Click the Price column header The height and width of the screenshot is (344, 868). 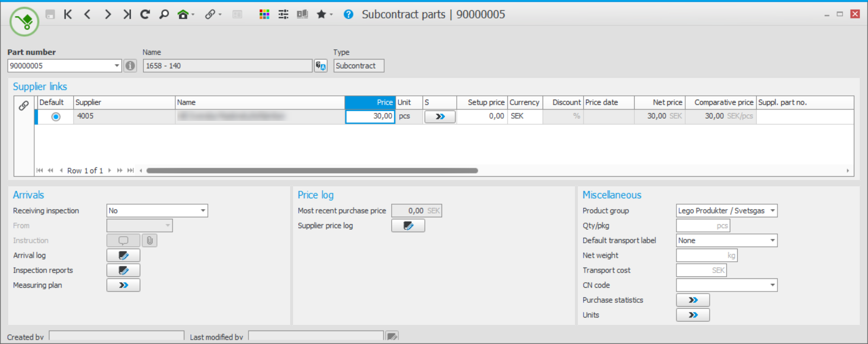click(370, 102)
